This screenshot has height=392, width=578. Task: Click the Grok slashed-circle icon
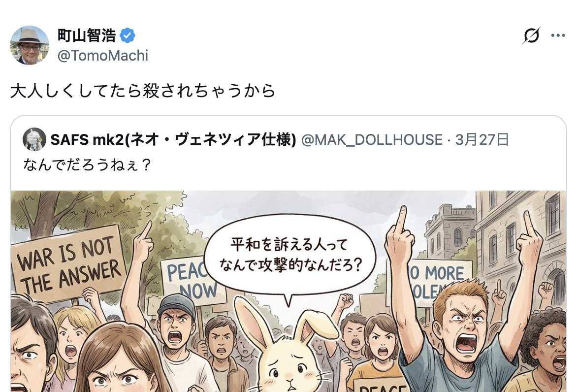[531, 35]
